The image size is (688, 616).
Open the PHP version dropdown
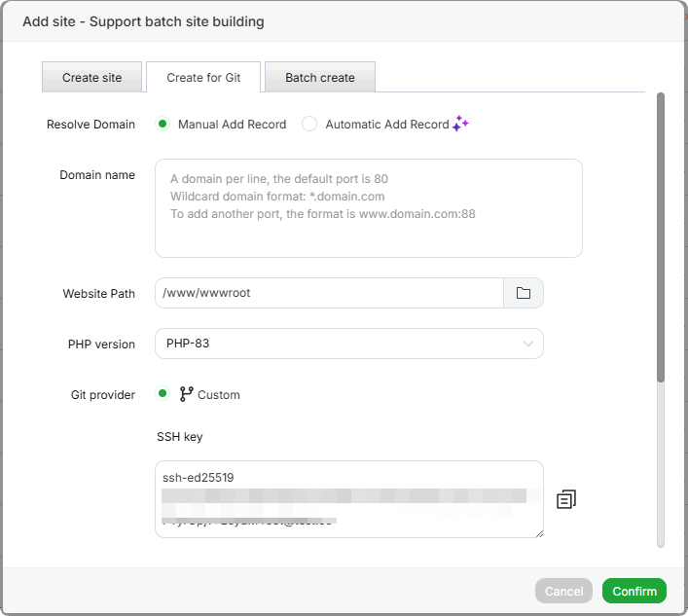pyautogui.click(x=348, y=344)
